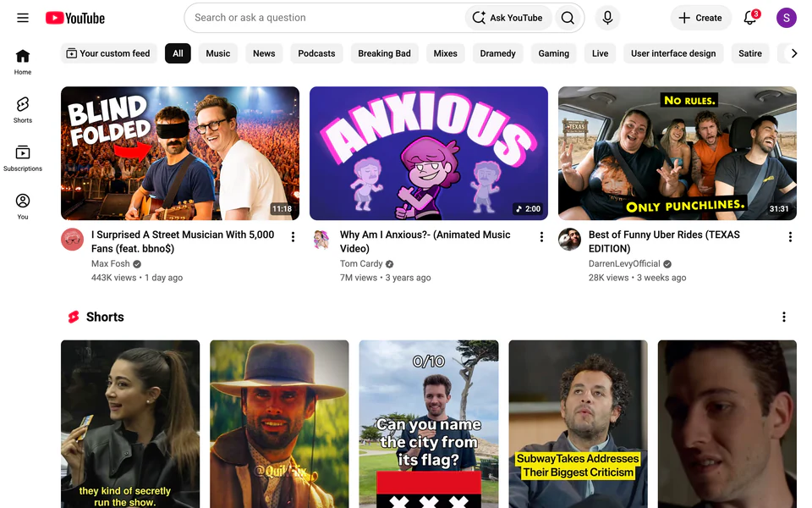Open Shorts from the sidebar

click(23, 110)
